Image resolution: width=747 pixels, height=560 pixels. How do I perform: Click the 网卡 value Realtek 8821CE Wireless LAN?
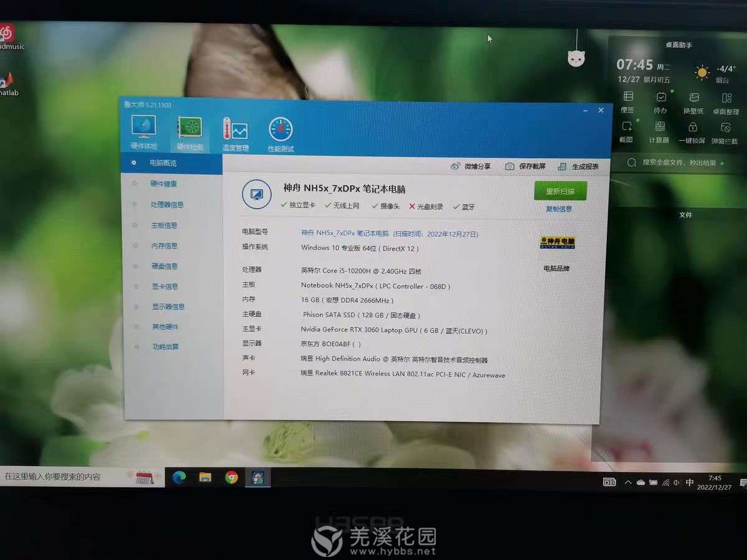(x=403, y=375)
